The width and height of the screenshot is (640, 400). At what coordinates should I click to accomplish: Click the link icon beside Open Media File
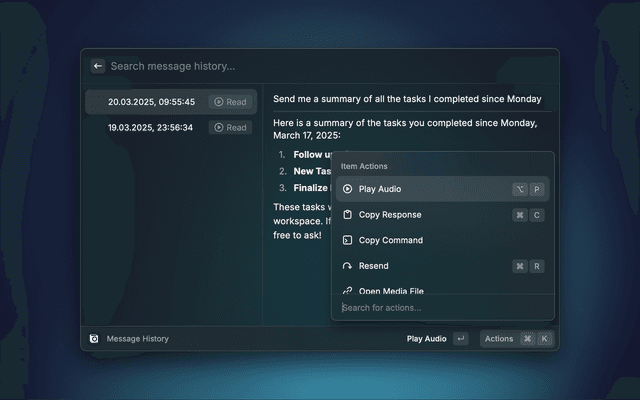pyautogui.click(x=347, y=290)
